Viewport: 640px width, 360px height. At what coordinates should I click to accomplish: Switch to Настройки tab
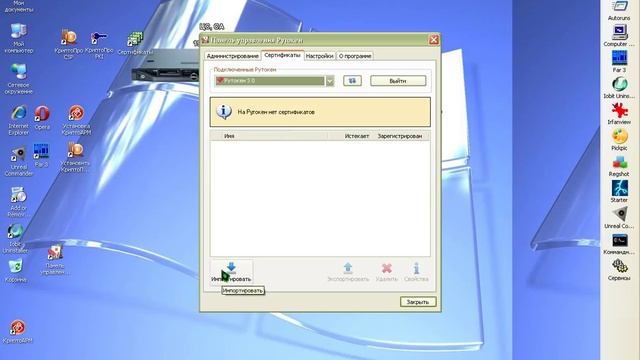(320, 56)
